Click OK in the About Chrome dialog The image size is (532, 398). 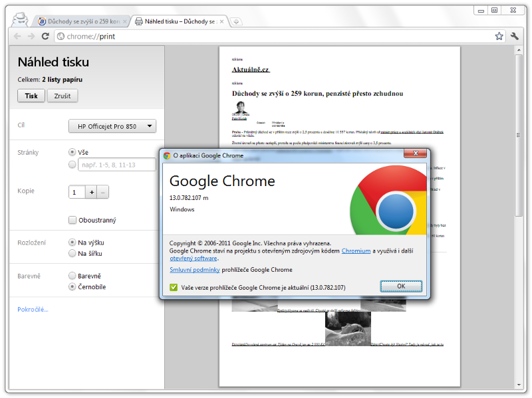point(401,286)
